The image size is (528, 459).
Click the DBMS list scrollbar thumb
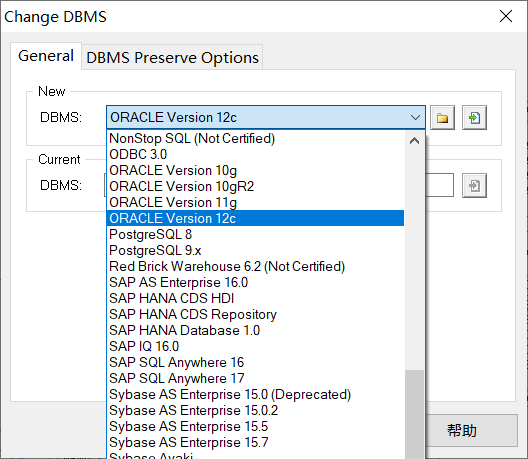coord(415,414)
